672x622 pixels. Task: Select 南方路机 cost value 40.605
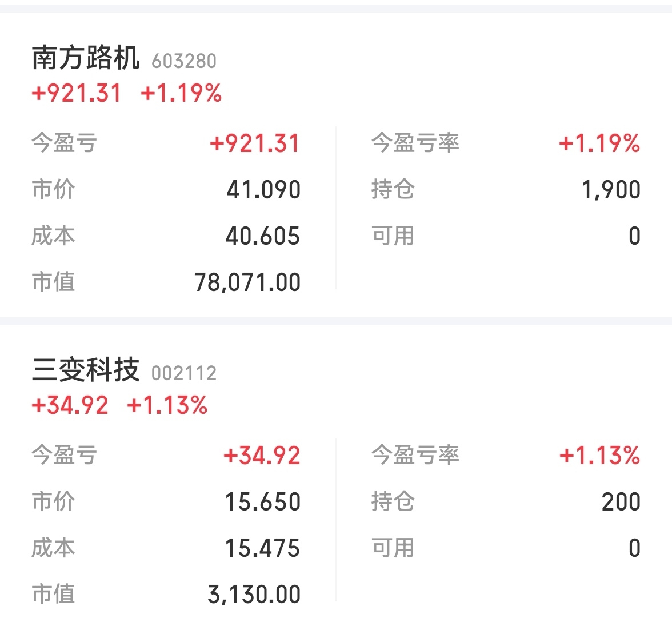coord(263,236)
